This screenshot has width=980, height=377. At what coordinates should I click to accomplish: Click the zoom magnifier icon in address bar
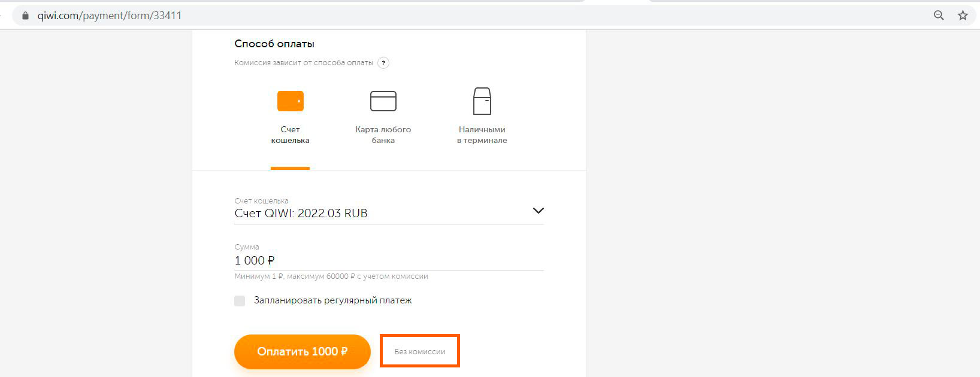pos(939,16)
